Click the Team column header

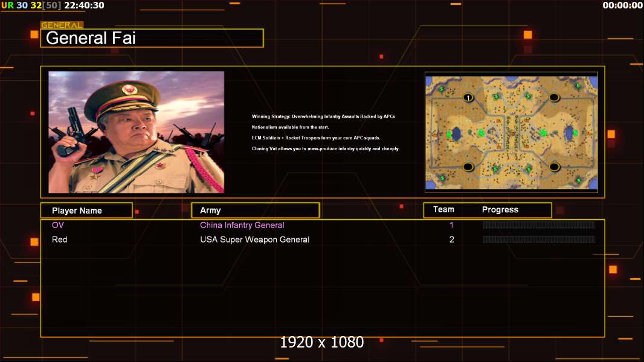pos(443,209)
